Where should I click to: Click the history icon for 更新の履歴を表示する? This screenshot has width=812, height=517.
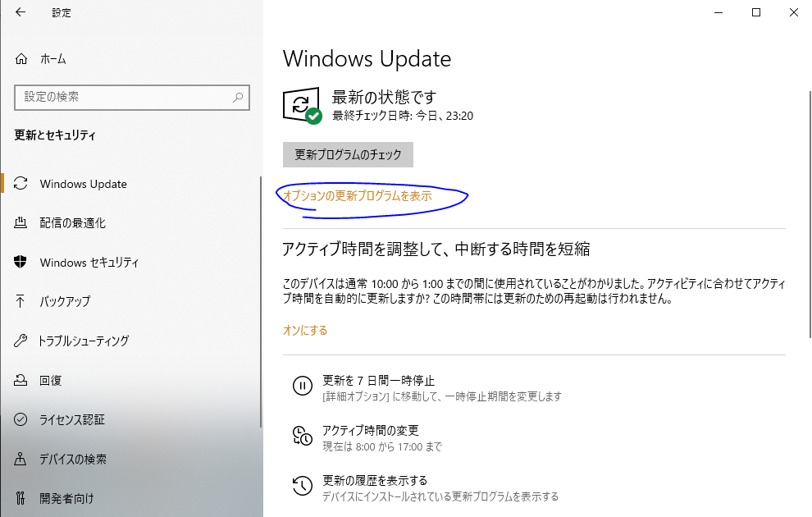(x=303, y=486)
